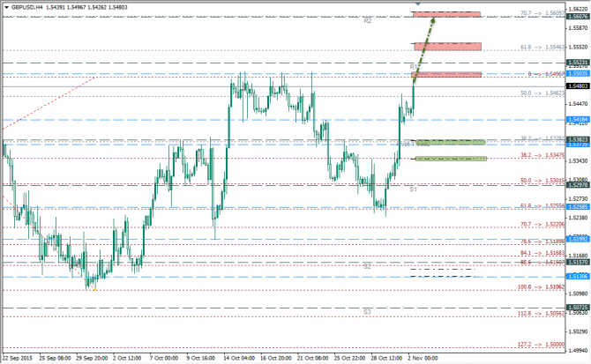Click the blue price tag 1.54184

pos(578,120)
